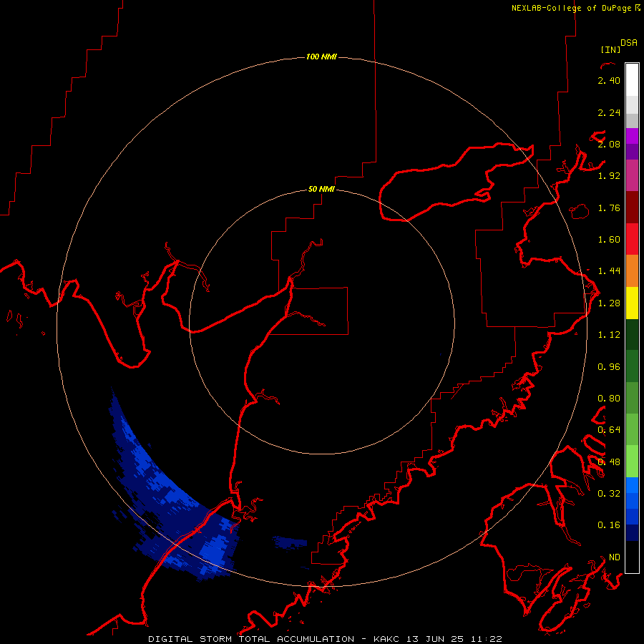Click the orange color swatch in the scale
644x644 pixels.
pos(632,271)
